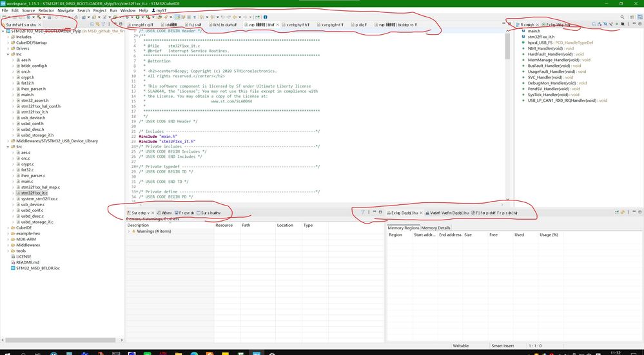This screenshot has width=644, height=355.
Task: Click the filter icon in the problems panel
Action: pyautogui.click(x=362, y=212)
